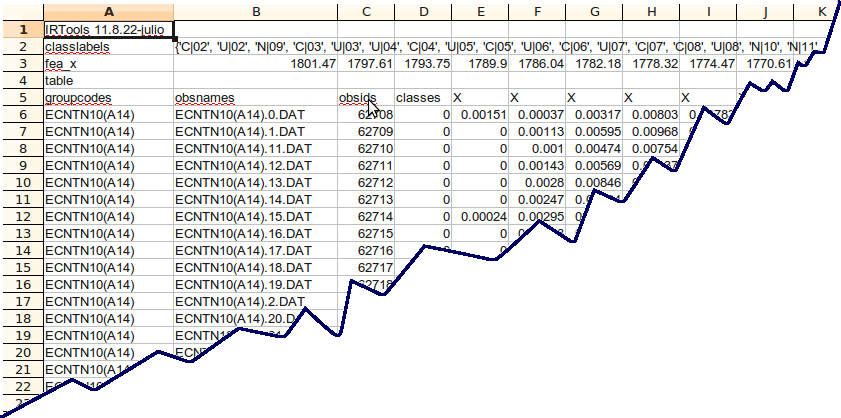Click the class labels list cell in row 2

point(497,47)
